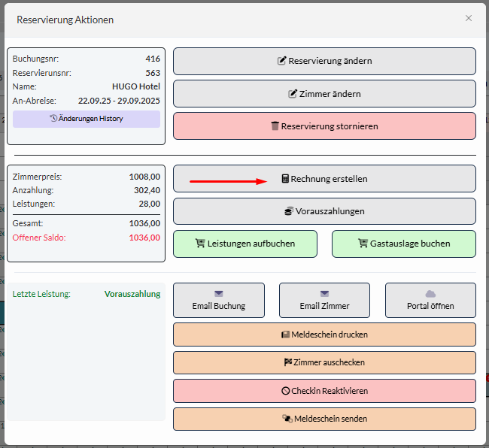Click the Offener Saldo amount 1036,00

(144, 238)
